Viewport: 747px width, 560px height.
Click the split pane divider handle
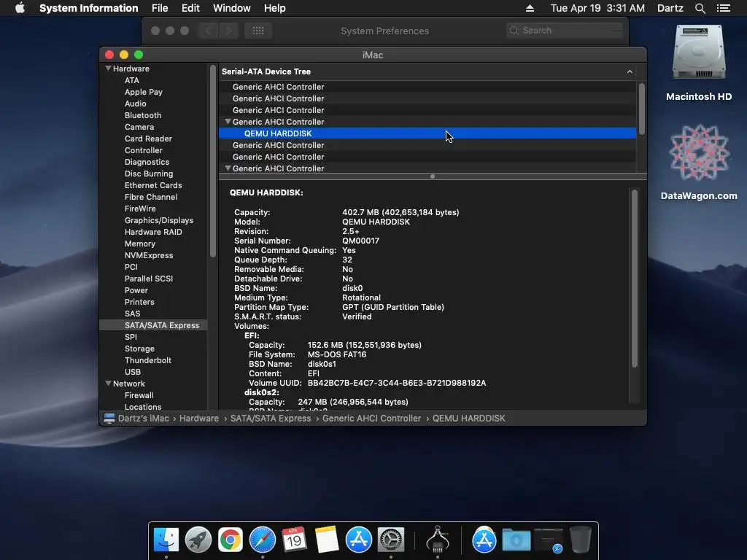click(432, 176)
